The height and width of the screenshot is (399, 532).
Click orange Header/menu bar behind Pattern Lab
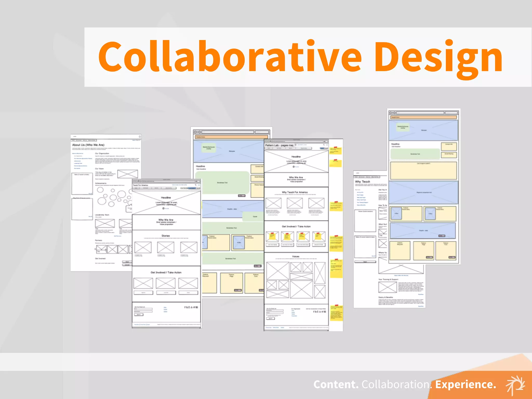pos(231,137)
